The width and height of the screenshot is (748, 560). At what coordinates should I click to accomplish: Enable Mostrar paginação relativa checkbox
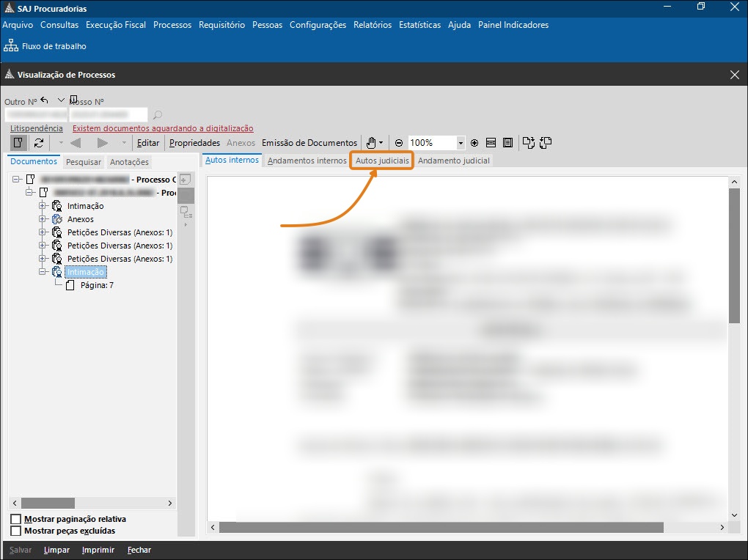pos(16,519)
